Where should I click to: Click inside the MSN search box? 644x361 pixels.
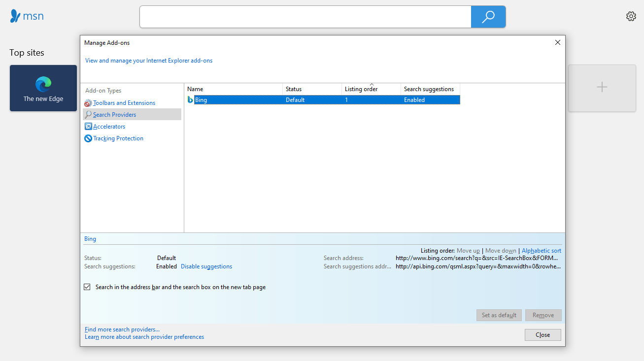305,17
